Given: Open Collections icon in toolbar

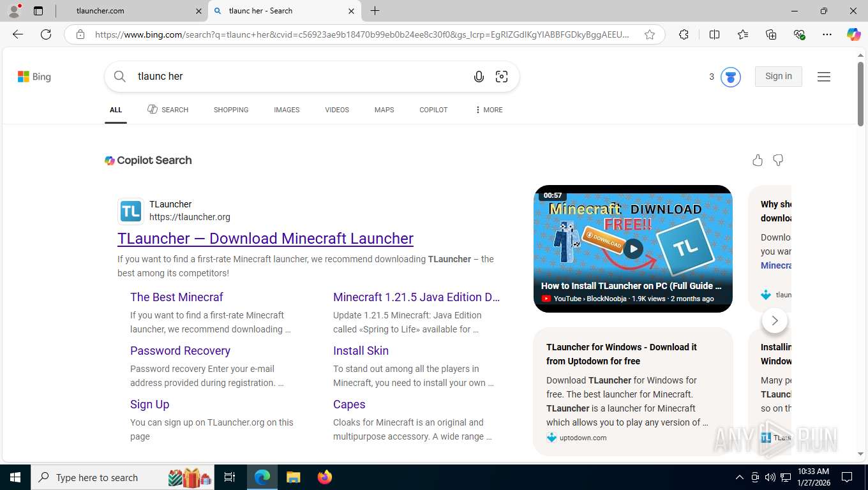Looking at the screenshot, I should [771, 34].
